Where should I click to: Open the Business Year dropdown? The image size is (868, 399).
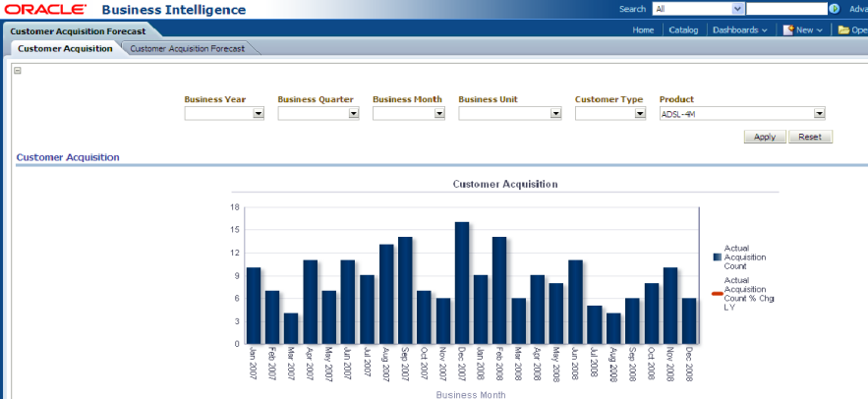point(258,113)
